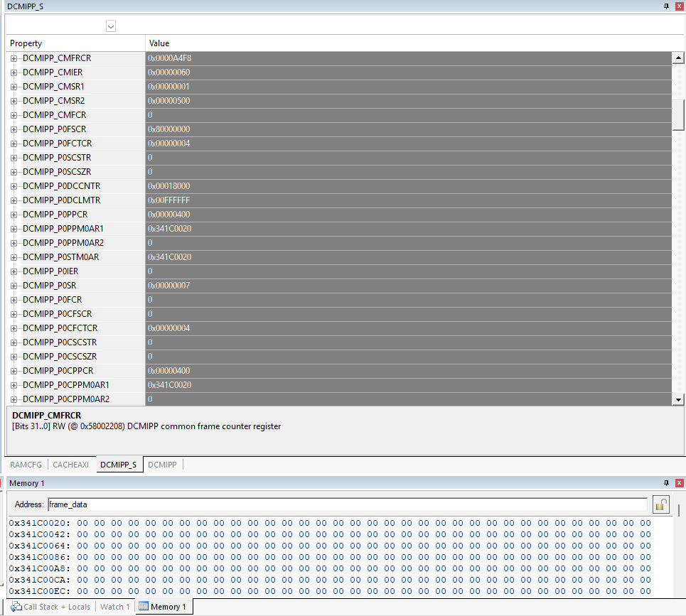
Task: Click memory row address 0x341C0086
Action: 39,558
